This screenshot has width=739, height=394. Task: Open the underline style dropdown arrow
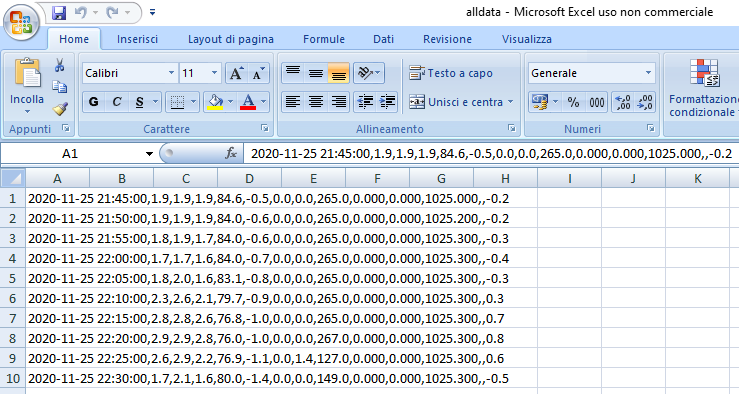pos(156,102)
